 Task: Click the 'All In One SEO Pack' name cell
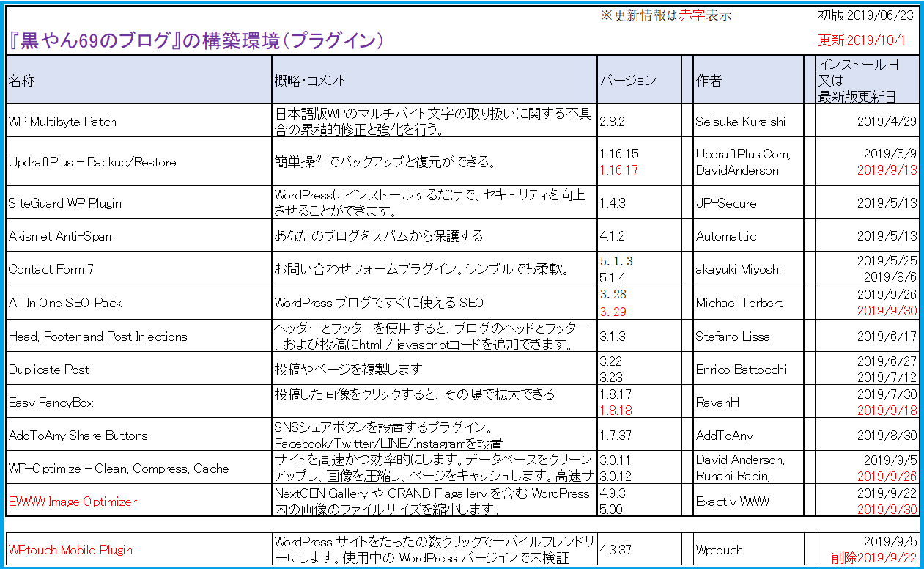pos(139,302)
